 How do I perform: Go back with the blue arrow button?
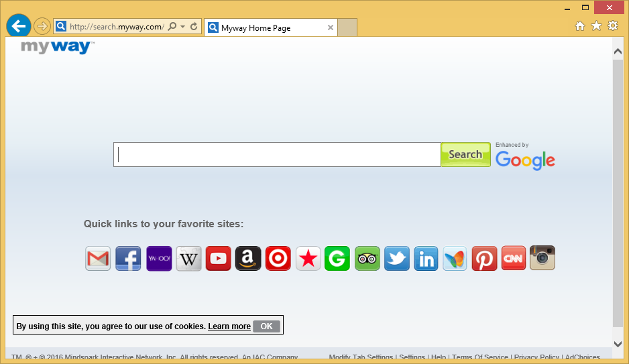pyautogui.click(x=19, y=27)
